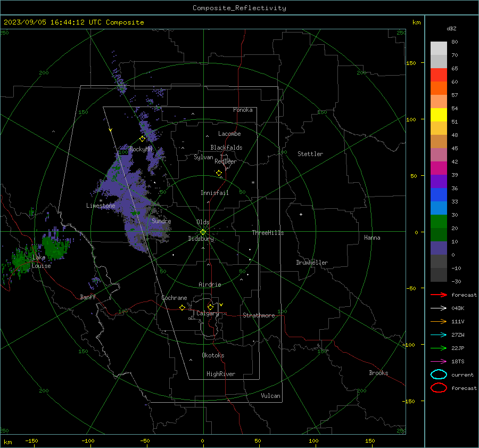The width and height of the screenshot is (479, 448).
Task: Click the red forecast ellipse icon
Action: coord(439,388)
